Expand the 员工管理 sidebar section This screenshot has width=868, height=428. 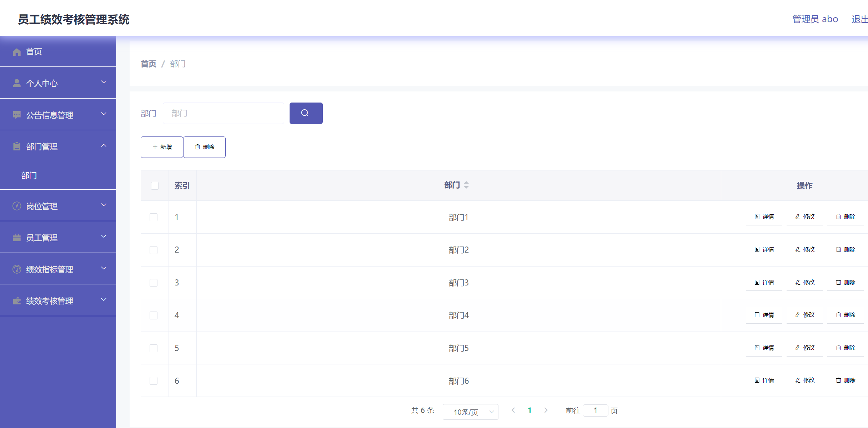pyautogui.click(x=103, y=237)
